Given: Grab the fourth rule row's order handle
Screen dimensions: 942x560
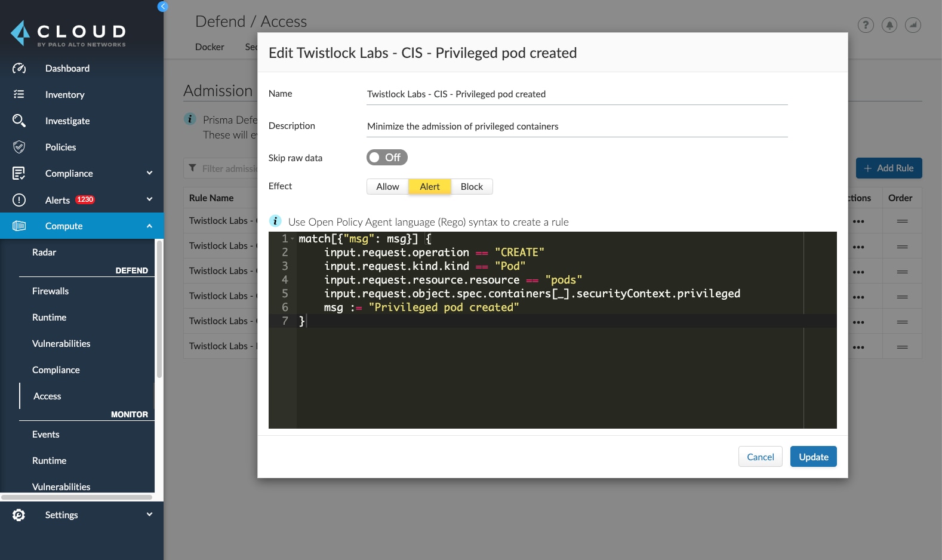Looking at the screenshot, I should coord(902,297).
